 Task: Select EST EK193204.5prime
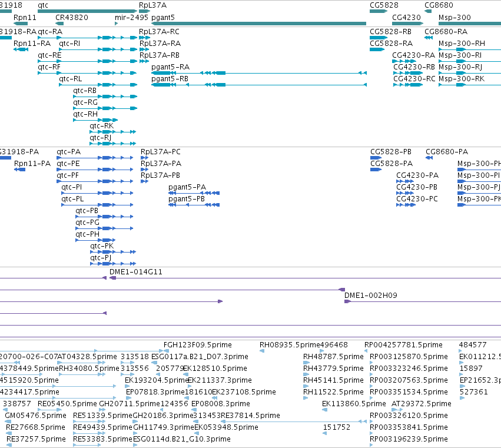(156, 380)
